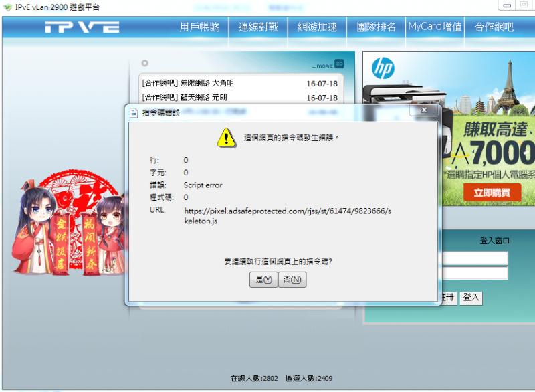Click the small circle icon in news panel
Screen dimensions: 535x392
pyautogui.click(x=144, y=63)
